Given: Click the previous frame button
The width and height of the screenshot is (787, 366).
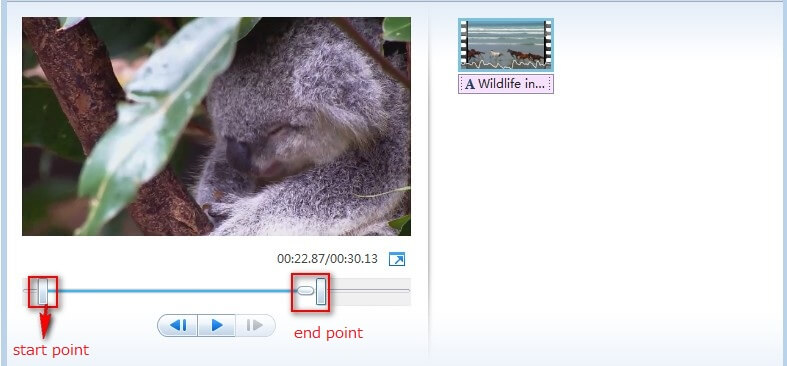Looking at the screenshot, I should click(x=178, y=325).
